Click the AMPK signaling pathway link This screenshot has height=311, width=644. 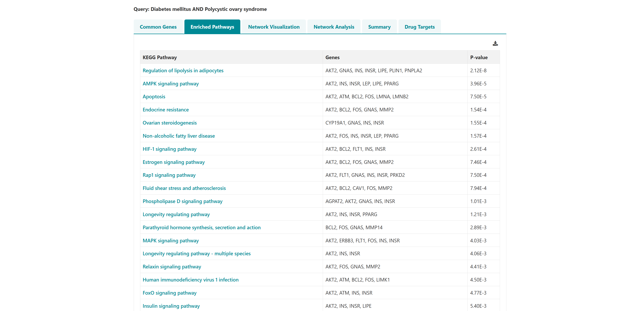click(x=170, y=83)
